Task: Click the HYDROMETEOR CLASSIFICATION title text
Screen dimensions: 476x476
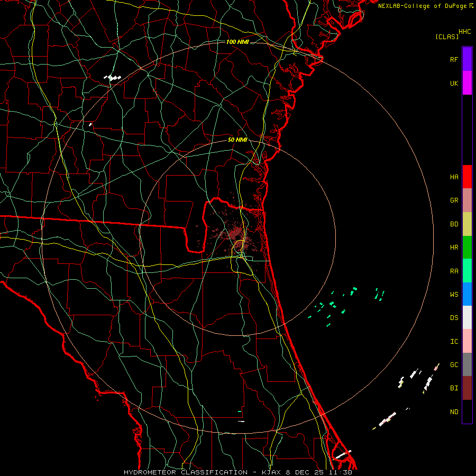Action: coord(186,472)
